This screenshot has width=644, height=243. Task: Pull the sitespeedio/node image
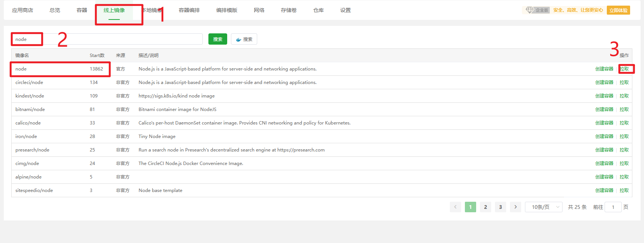624,190
